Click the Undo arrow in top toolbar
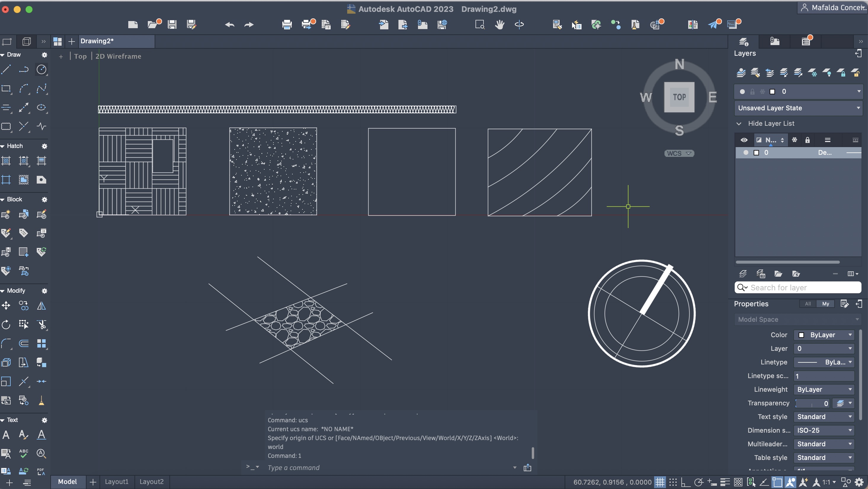The image size is (868, 489). pos(230,25)
